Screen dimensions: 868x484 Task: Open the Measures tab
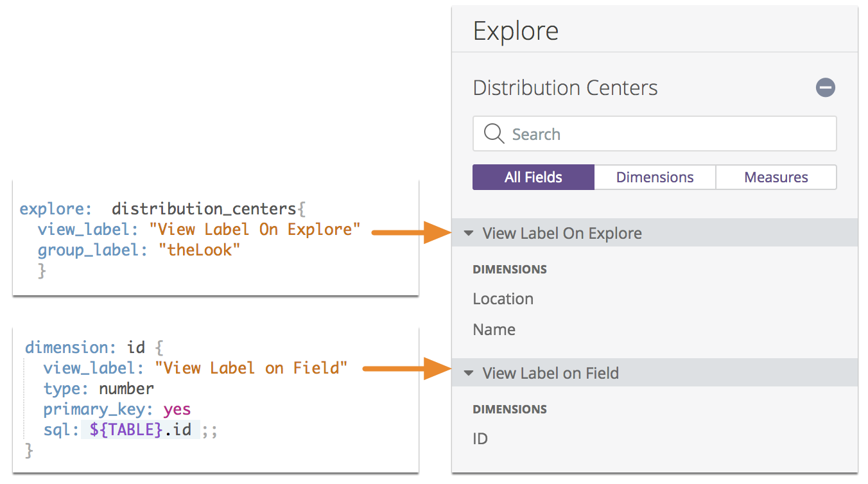pos(776,177)
